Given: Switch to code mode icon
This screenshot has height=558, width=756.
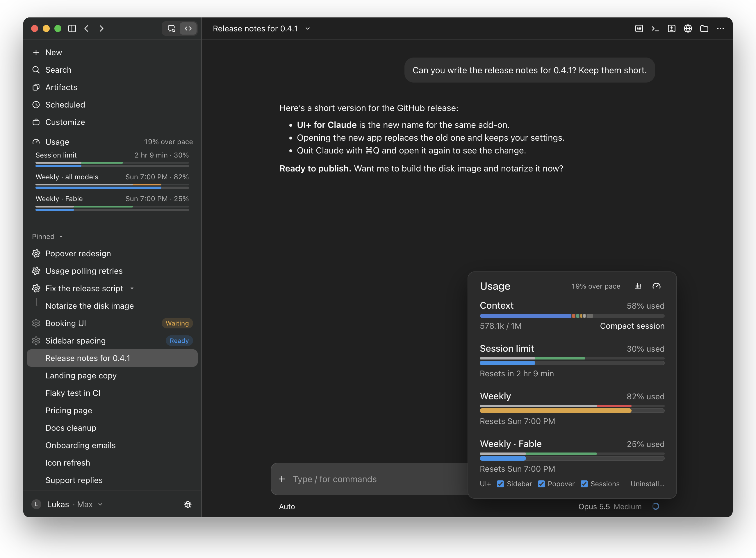Looking at the screenshot, I should (x=188, y=28).
